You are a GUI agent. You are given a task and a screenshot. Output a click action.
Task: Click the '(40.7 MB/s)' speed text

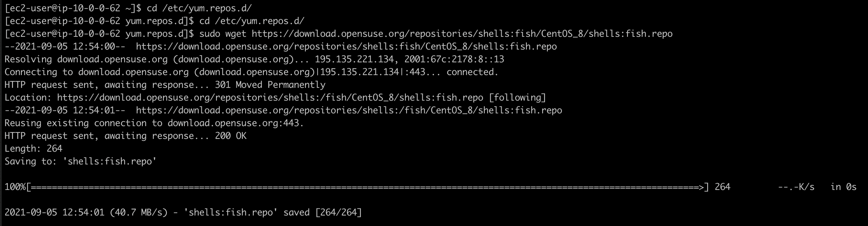coord(139,212)
